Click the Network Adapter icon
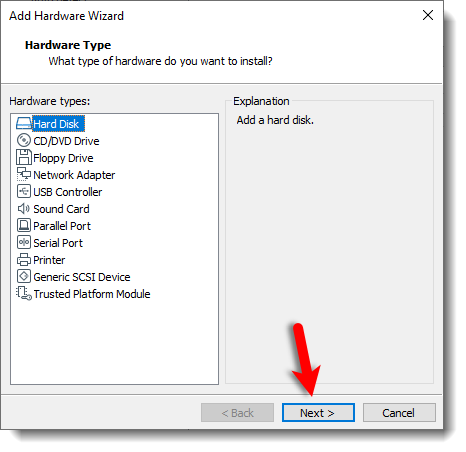 (24, 174)
